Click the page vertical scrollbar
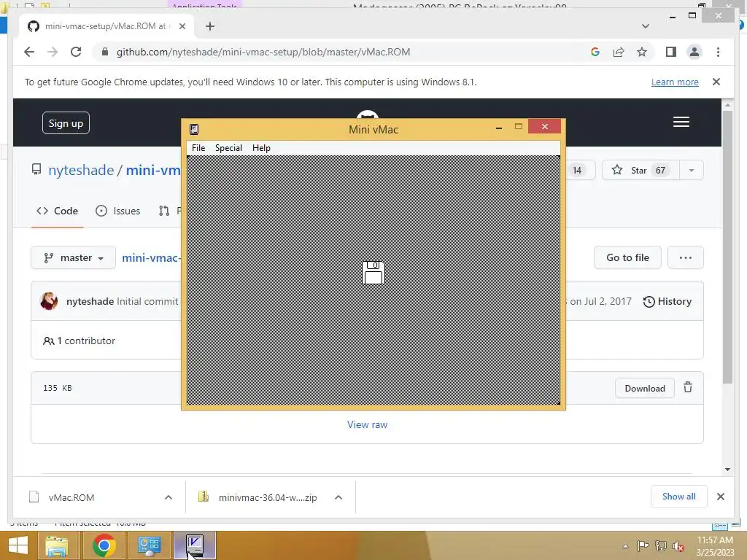 tap(727, 246)
